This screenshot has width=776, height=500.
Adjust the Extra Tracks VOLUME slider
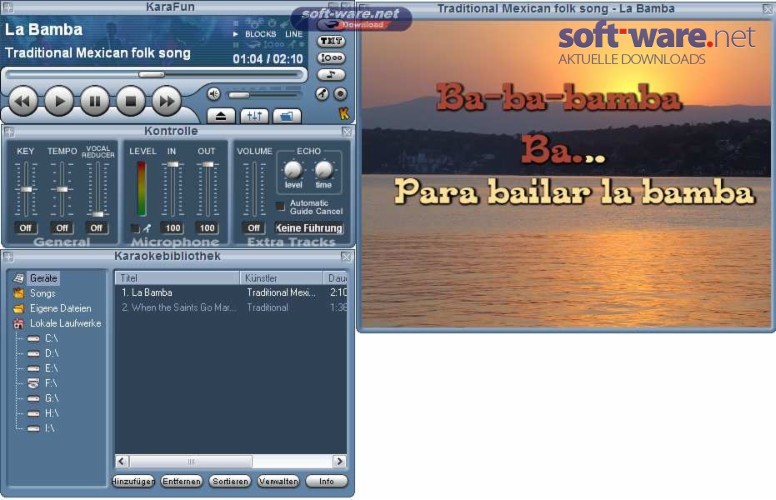[x=254, y=189]
